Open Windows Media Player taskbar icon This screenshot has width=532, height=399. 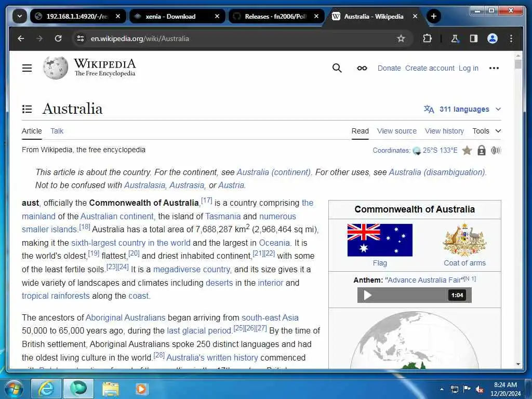coord(141,389)
